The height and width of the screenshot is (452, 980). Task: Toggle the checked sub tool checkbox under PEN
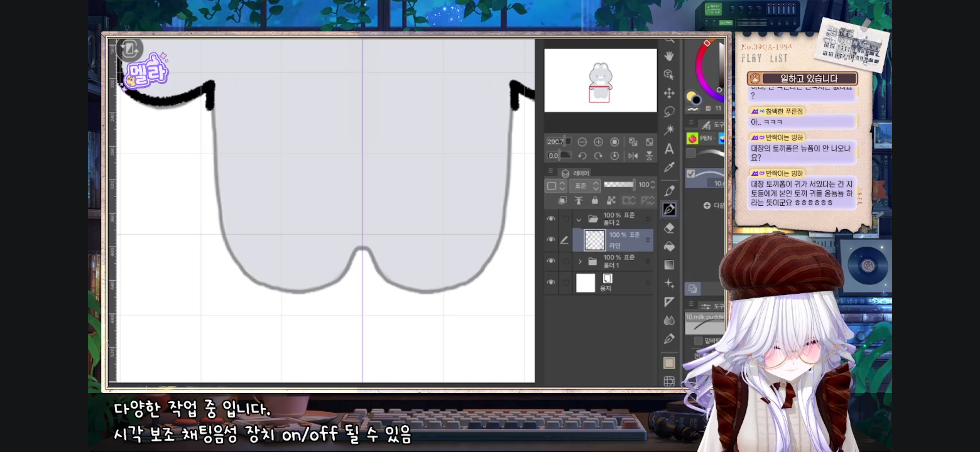pyautogui.click(x=691, y=174)
